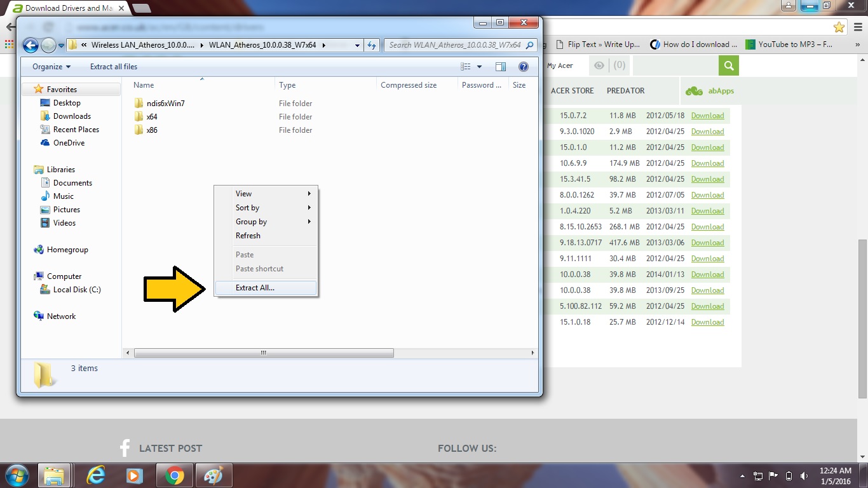The width and height of the screenshot is (868, 488).
Task: Expand the Sort by submenu
Action: [x=266, y=208]
